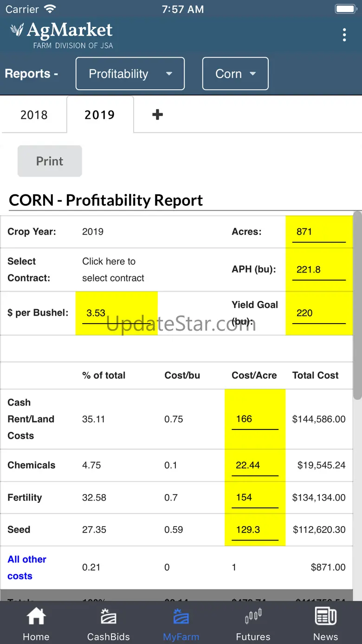The width and height of the screenshot is (362, 644).
Task: Open the Corn crop dropdown
Action: pyautogui.click(x=235, y=74)
